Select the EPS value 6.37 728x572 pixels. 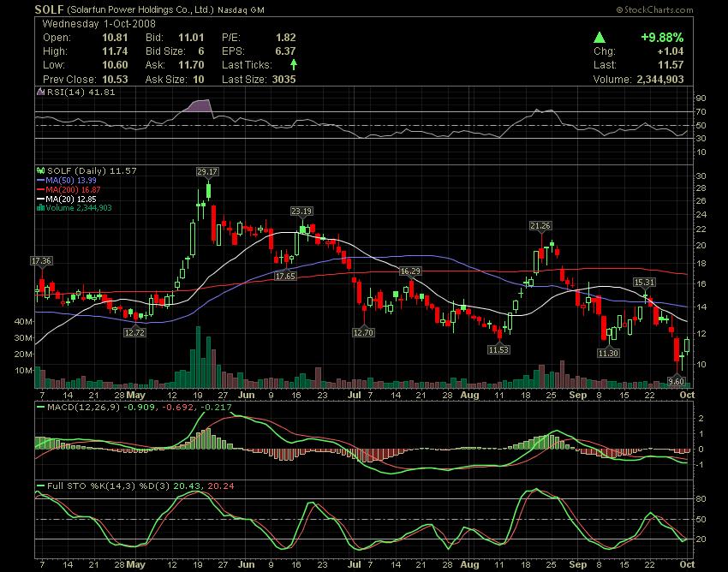(285, 51)
